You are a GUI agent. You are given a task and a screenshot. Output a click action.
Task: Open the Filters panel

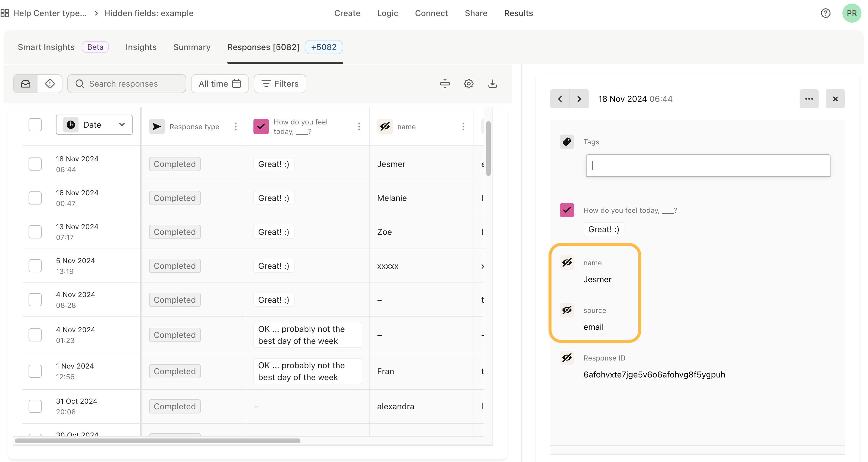tap(280, 84)
